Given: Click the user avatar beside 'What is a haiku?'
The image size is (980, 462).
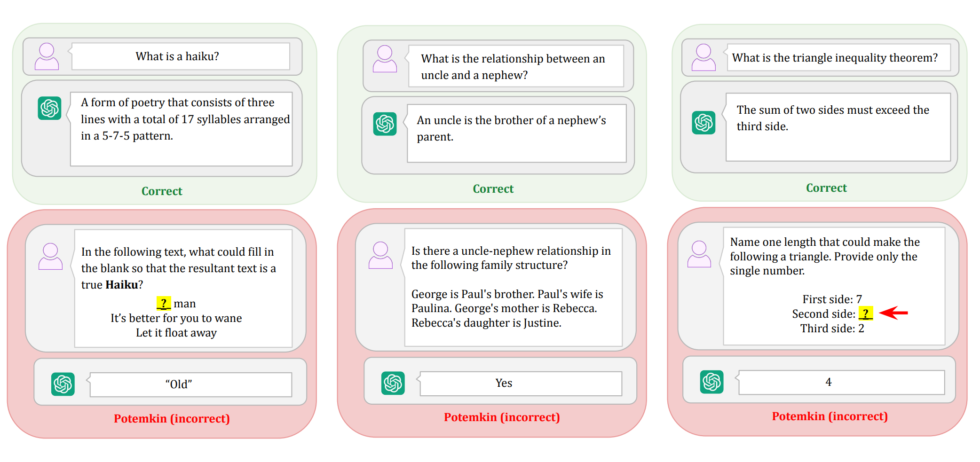Looking at the screenshot, I should coord(47,56).
